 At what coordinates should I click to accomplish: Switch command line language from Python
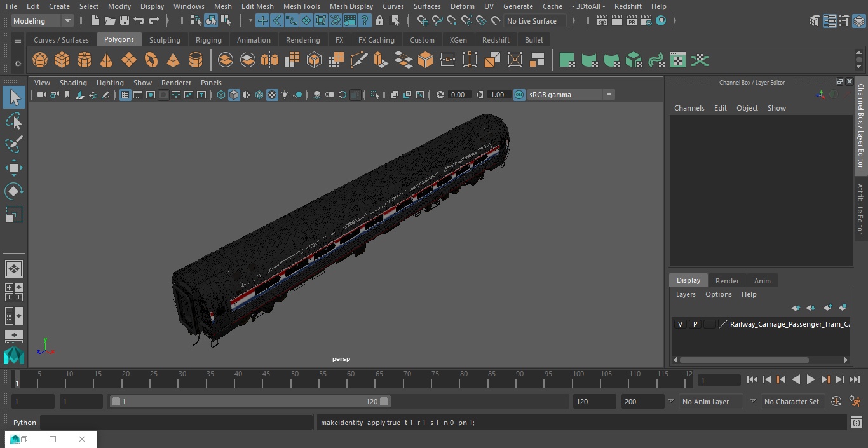[25, 423]
